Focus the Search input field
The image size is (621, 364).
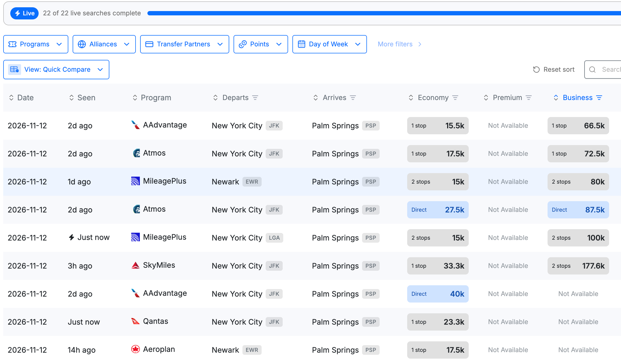603,70
